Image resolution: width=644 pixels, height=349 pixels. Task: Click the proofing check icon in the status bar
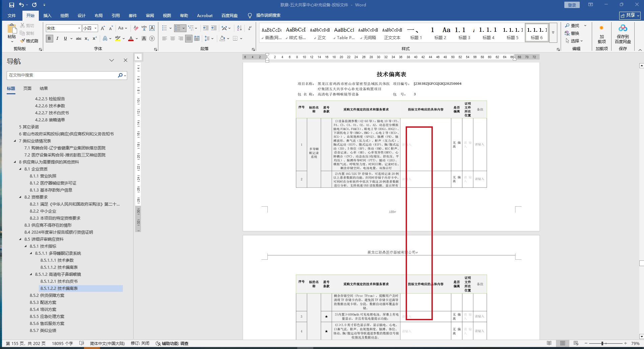(82, 343)
